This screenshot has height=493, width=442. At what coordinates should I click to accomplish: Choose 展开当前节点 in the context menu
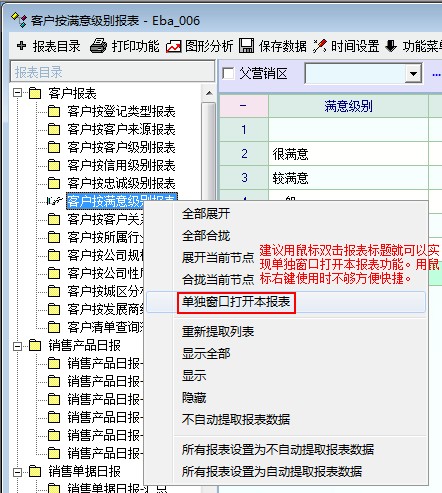[x=218, y=257]
